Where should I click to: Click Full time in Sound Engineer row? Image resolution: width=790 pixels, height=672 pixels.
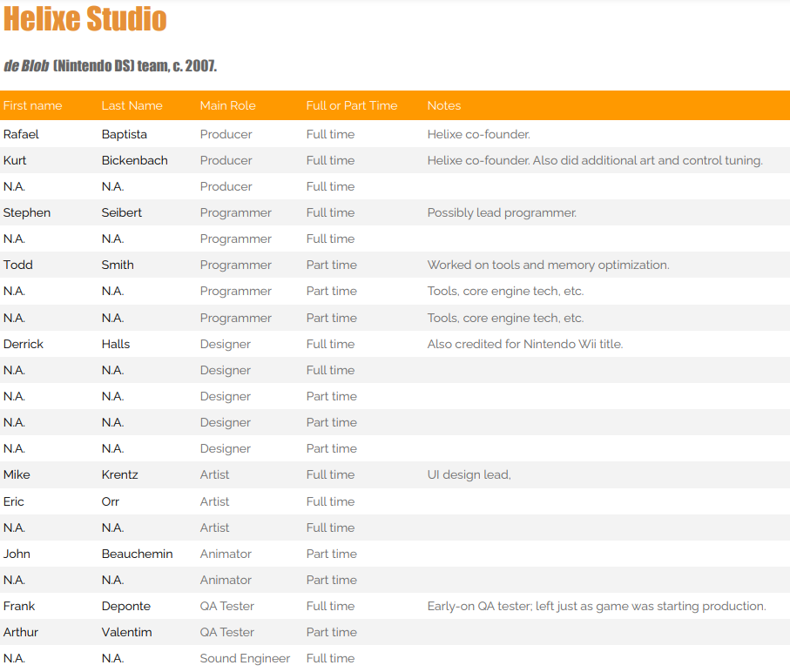coord(330,659)
